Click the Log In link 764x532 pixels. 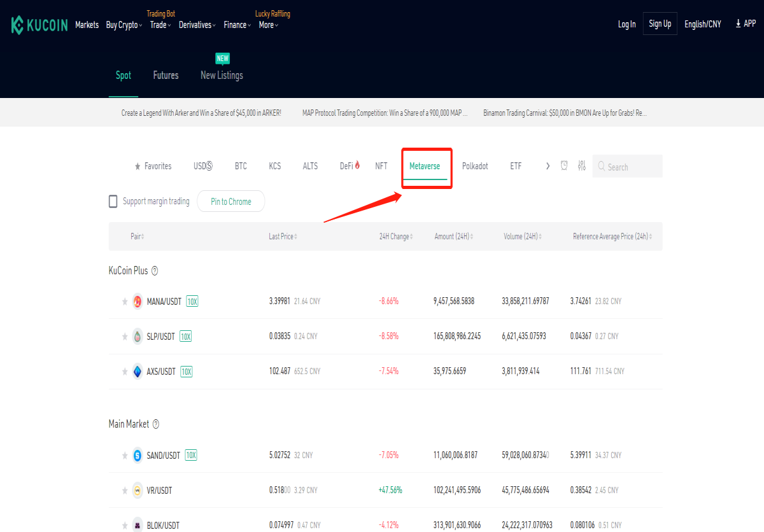click(626, 24)
